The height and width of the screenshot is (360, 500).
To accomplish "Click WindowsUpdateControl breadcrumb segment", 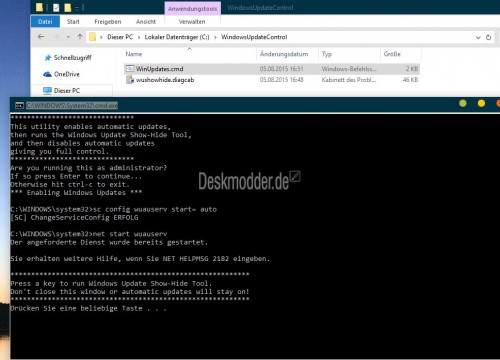I will (x=254, y=37).
